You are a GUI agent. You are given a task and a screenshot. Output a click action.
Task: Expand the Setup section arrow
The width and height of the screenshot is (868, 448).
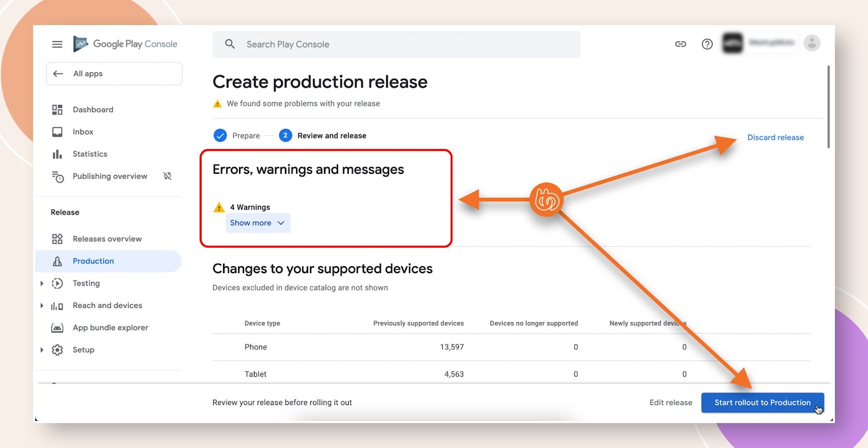click(42, 350)
